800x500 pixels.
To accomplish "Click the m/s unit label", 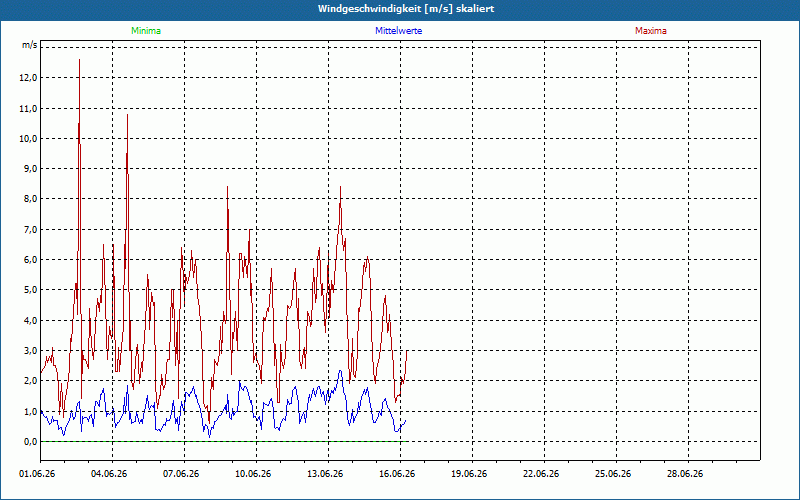I will (30, 45).
